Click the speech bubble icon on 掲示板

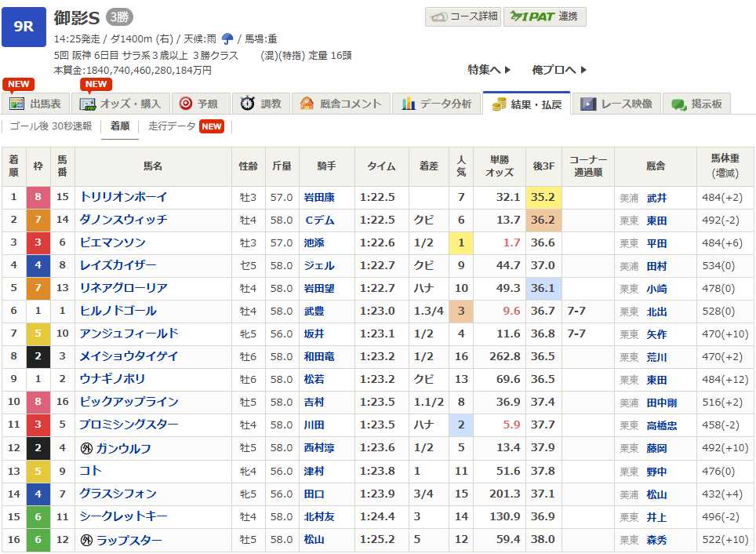click(x=678, y=104)
